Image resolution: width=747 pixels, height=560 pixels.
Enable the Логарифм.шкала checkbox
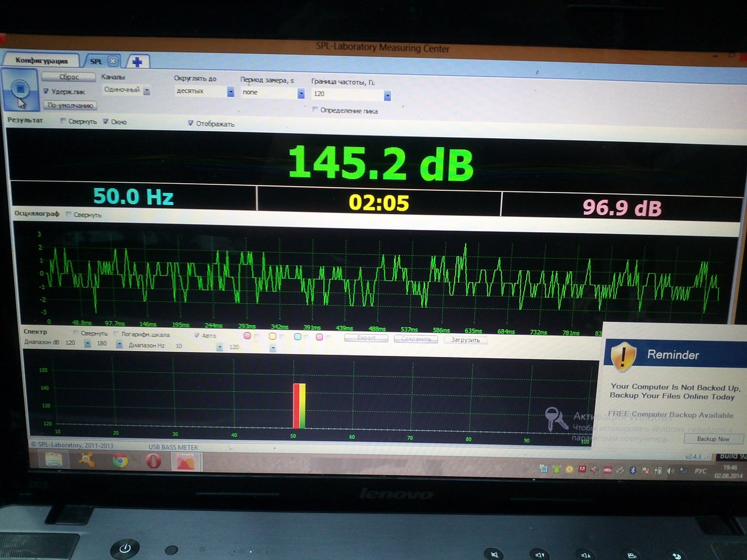coord(116,334)
